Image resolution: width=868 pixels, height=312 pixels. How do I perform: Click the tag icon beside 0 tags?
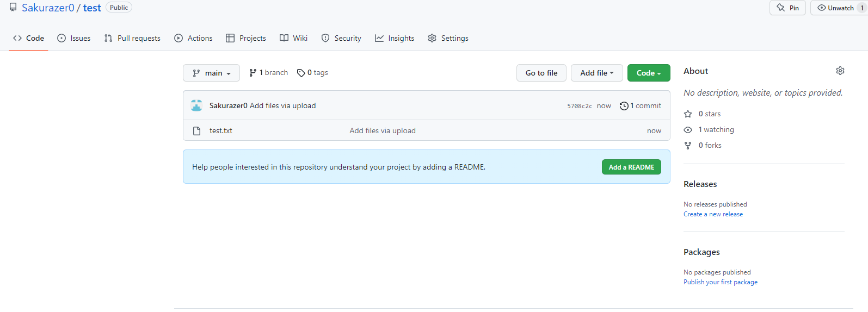[x=300, y=73]
